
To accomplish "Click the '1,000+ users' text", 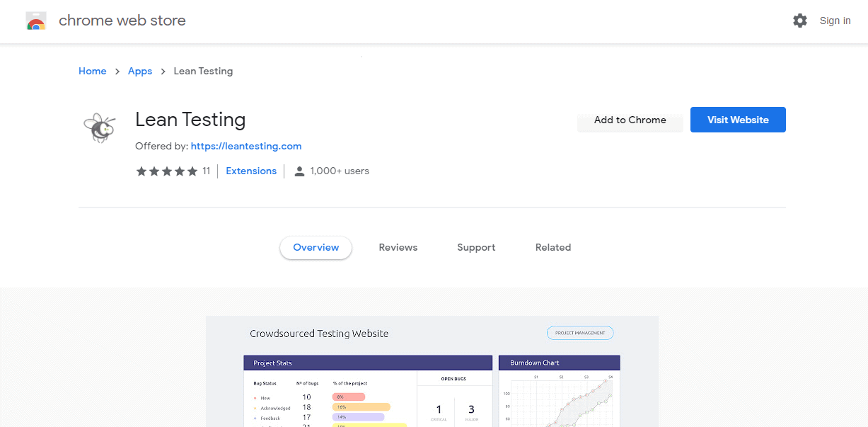I will point(340,171).
